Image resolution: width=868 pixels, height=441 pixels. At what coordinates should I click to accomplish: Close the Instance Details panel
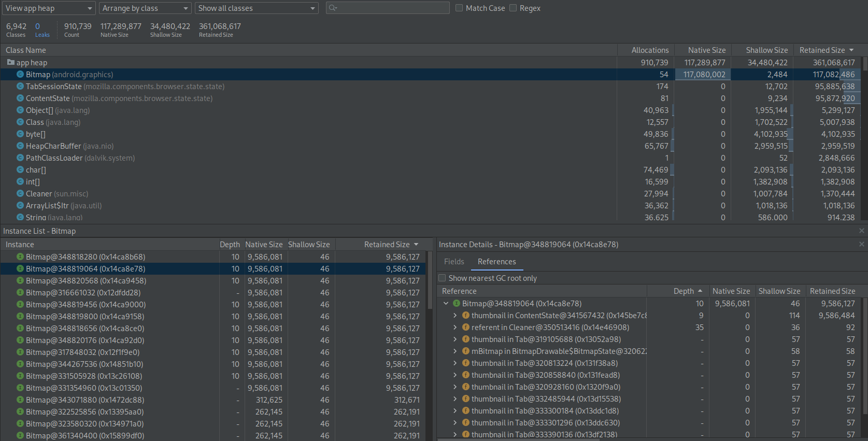point(862,244)
